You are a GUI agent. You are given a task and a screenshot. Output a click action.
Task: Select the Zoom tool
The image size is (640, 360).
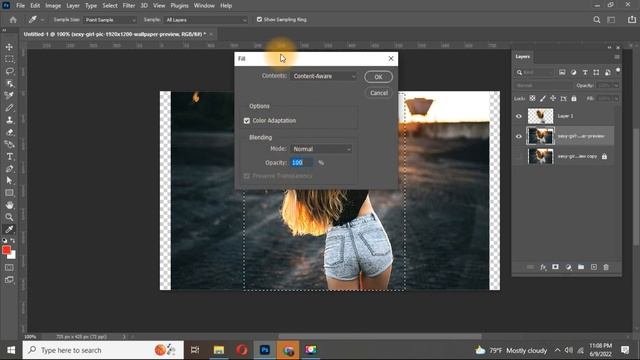coord(9,217)
